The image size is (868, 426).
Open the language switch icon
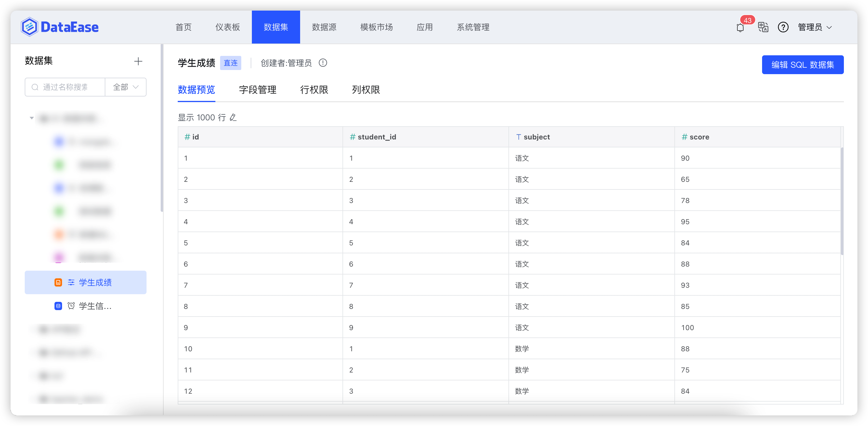763,27
